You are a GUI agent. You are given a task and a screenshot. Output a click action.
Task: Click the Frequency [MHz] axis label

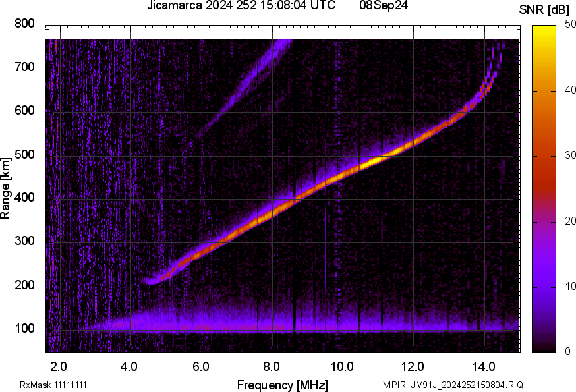[x=282, y=385]
